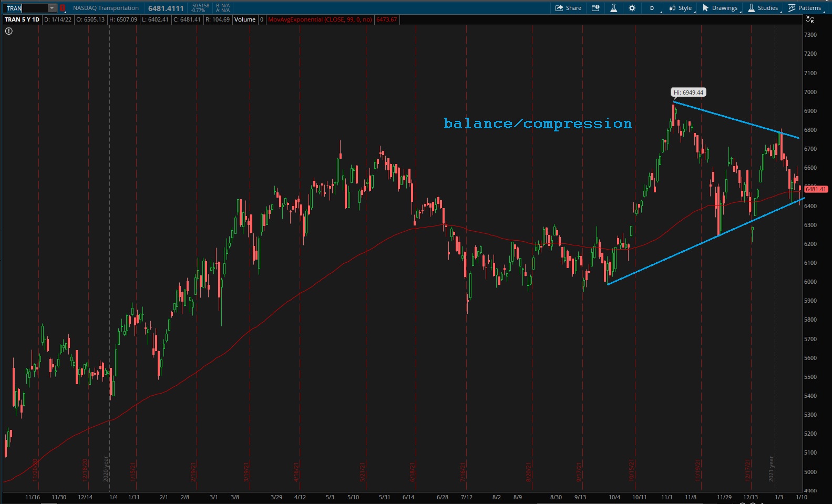Click the C: 6481.41 close value
Viewport: 832px width, 504px height.
pos(187,19)
